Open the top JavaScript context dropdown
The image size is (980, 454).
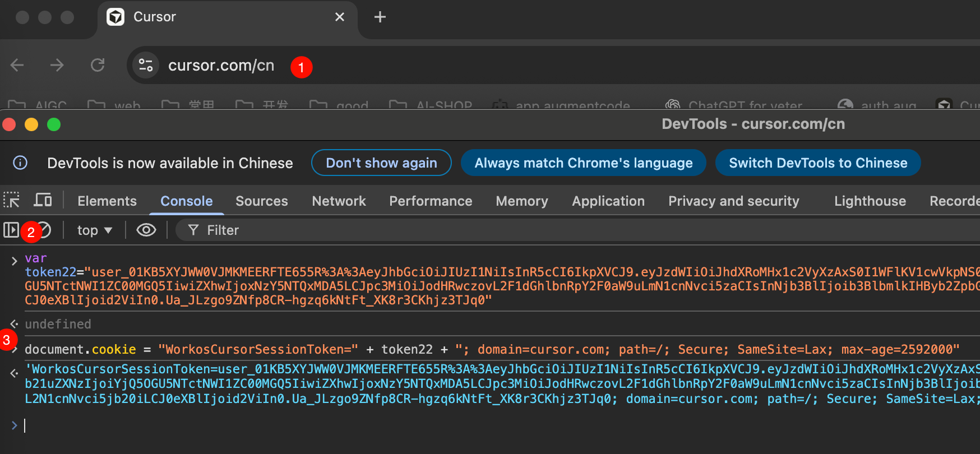pos(94,230)
